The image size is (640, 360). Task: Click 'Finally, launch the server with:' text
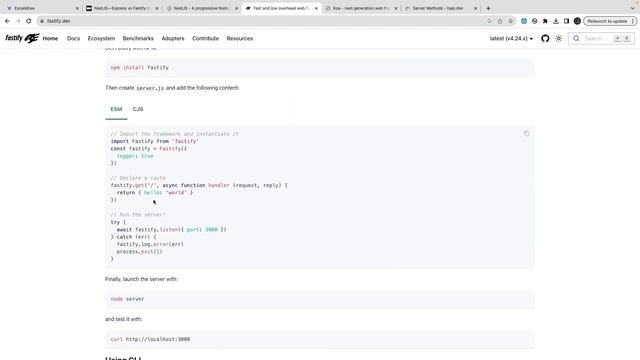coord(141,279)
